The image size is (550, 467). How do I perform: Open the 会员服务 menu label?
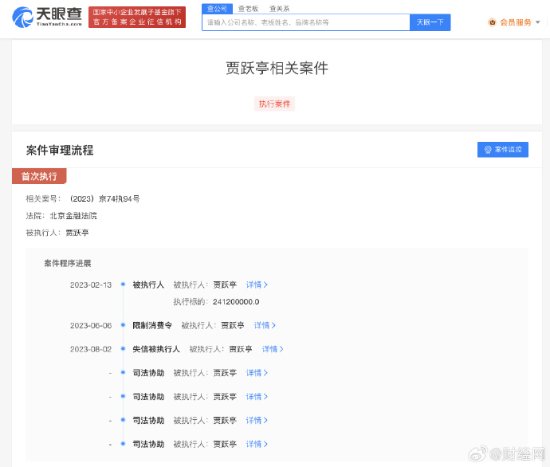pos(515,22)
